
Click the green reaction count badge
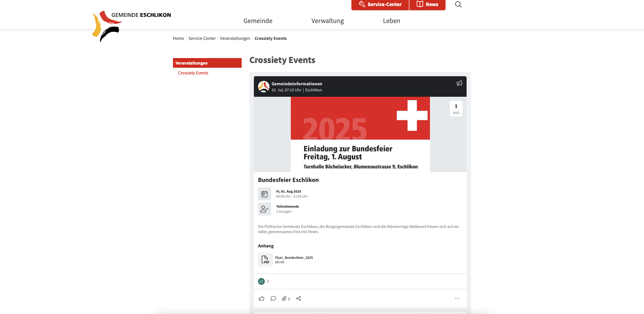pyautogui.click(x=261, y=281)
